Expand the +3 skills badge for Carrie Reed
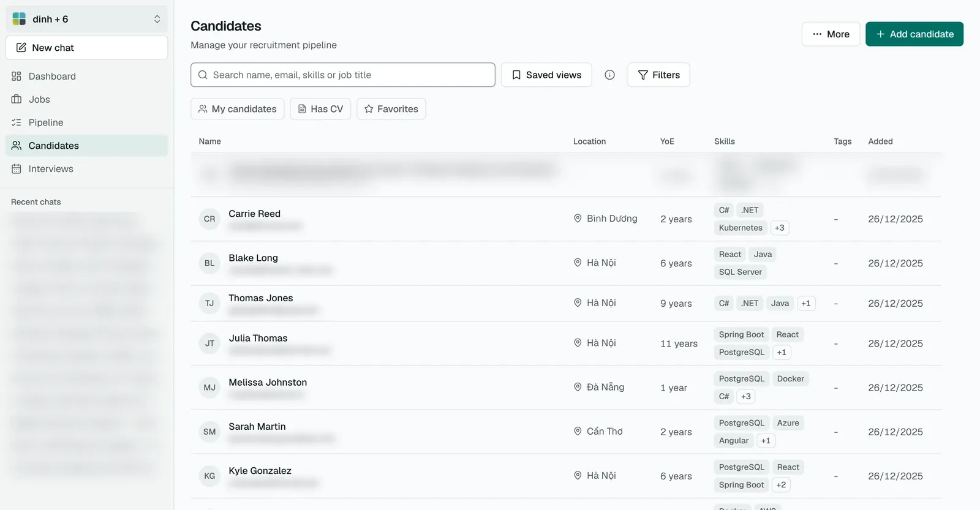Image resolution: width=980 pixels, height=510 pixels. [780, 228]
